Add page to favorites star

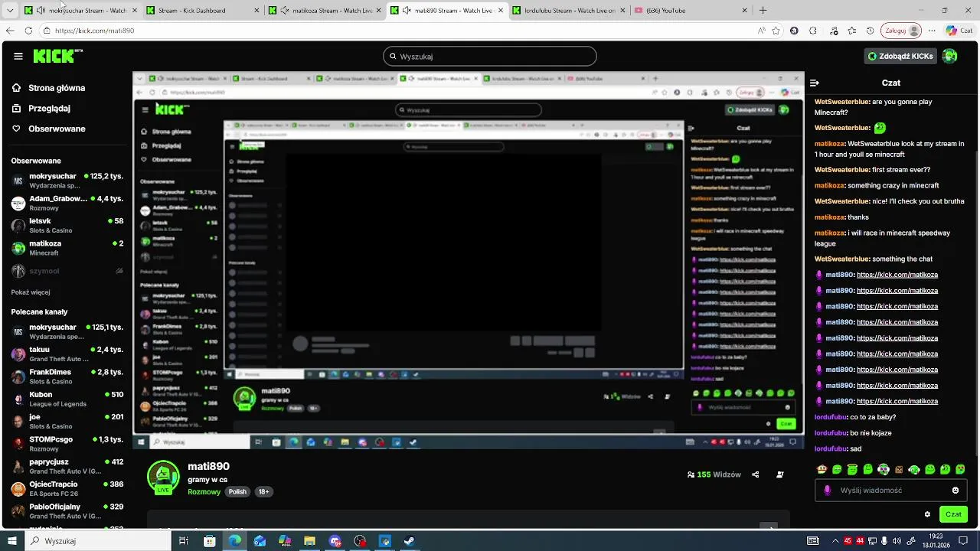776,31
